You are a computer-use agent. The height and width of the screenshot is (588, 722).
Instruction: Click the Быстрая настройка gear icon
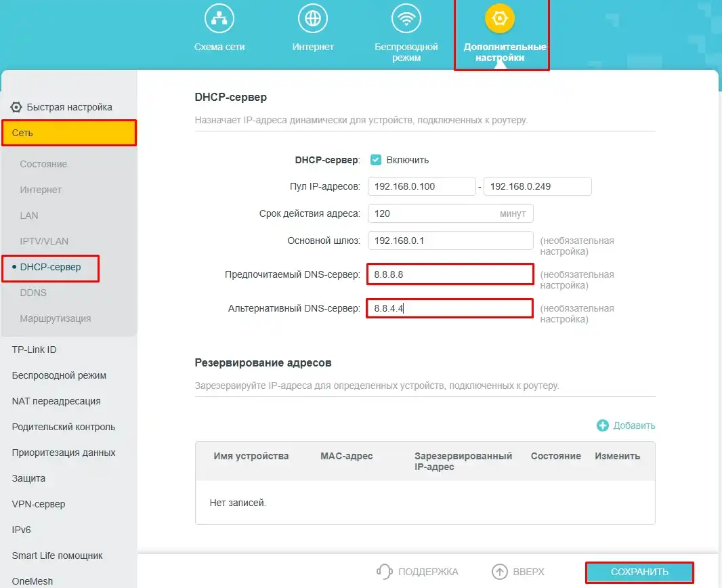[x=16, y=106]
